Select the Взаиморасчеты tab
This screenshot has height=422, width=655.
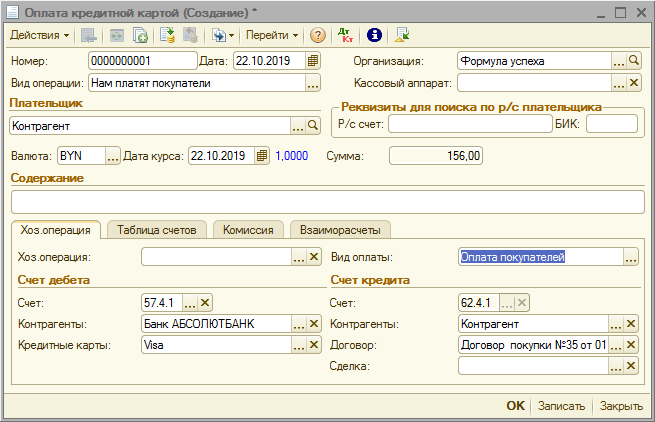tap(341, 229)
